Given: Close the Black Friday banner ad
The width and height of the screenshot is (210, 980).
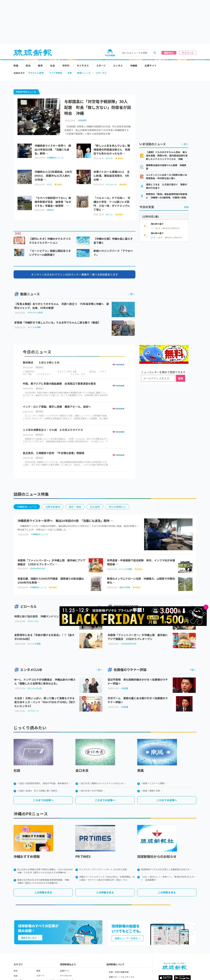Looking at the screenshot, I should pyautogui.click(x=206, y=607).
